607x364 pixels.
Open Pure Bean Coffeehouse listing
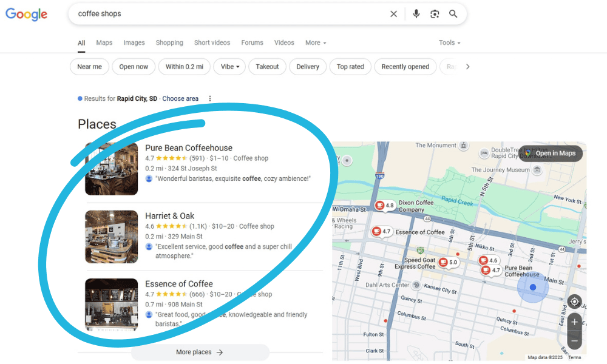click(x=189, y=148)
